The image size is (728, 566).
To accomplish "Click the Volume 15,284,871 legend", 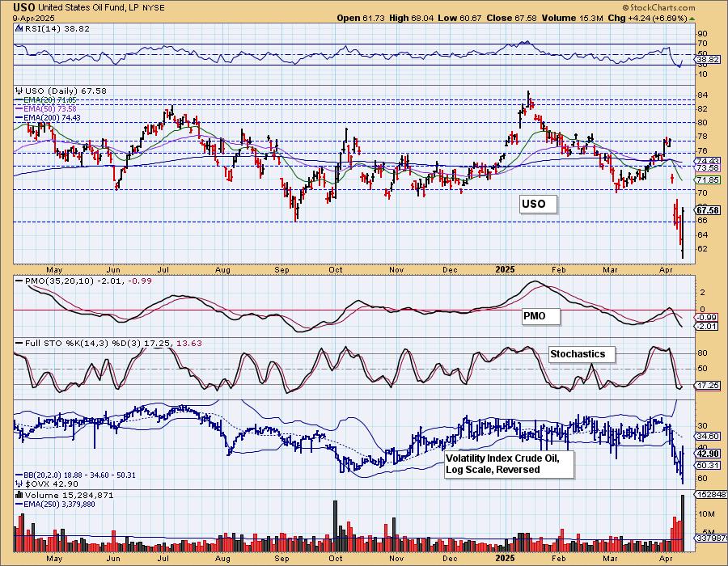I will pos(70,495).
